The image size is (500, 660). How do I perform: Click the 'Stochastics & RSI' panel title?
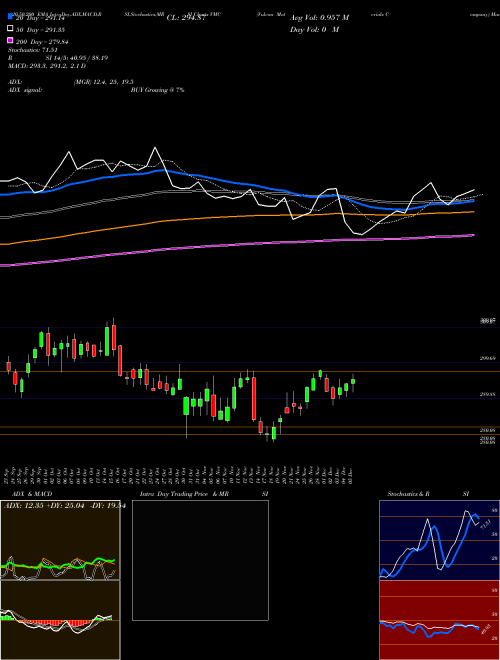(x=428, y=494)
